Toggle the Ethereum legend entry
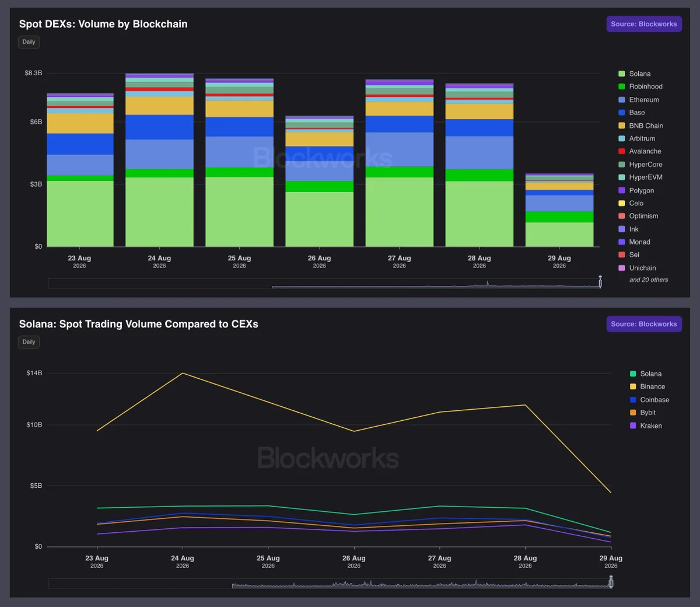 tap(639, 100)
